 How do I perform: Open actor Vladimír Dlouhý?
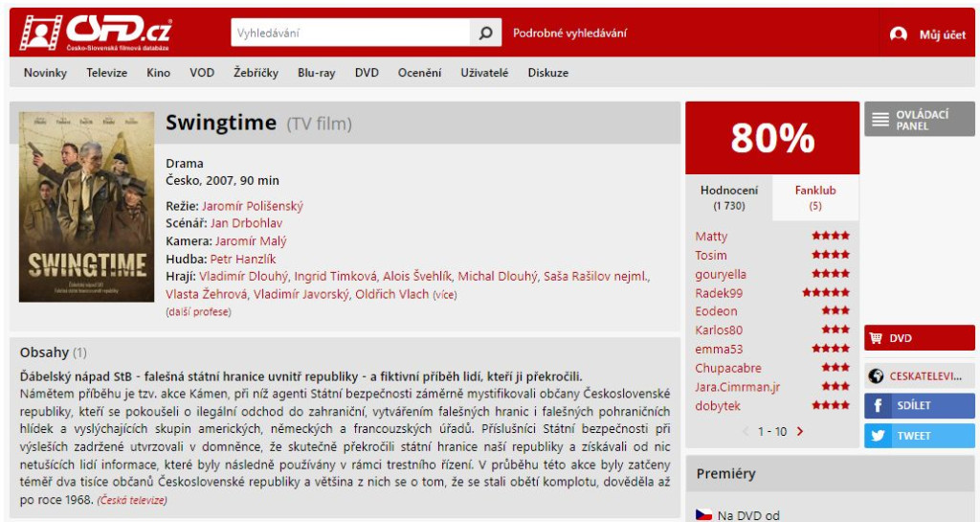(x=244, y=276)
